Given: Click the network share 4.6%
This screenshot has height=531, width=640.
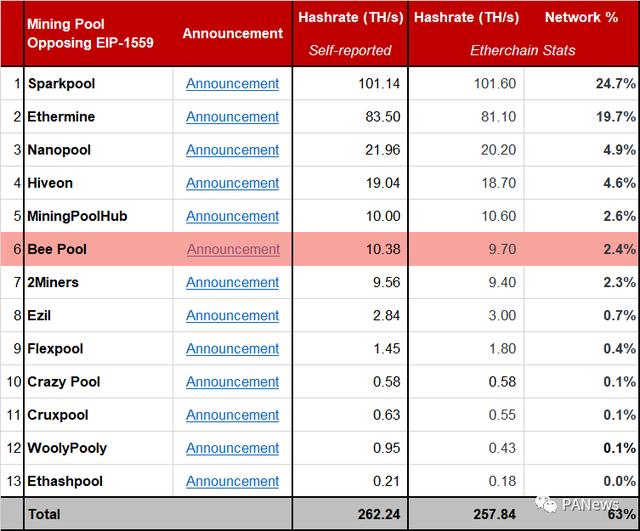Looking at the screenshot, I should 620,183.
